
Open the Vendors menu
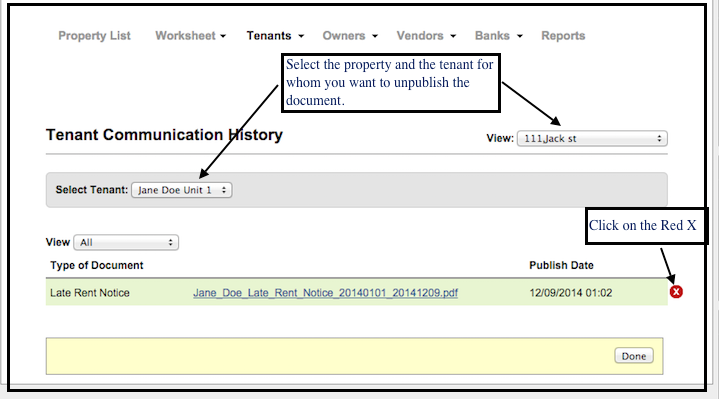click(x=426, y=36)
